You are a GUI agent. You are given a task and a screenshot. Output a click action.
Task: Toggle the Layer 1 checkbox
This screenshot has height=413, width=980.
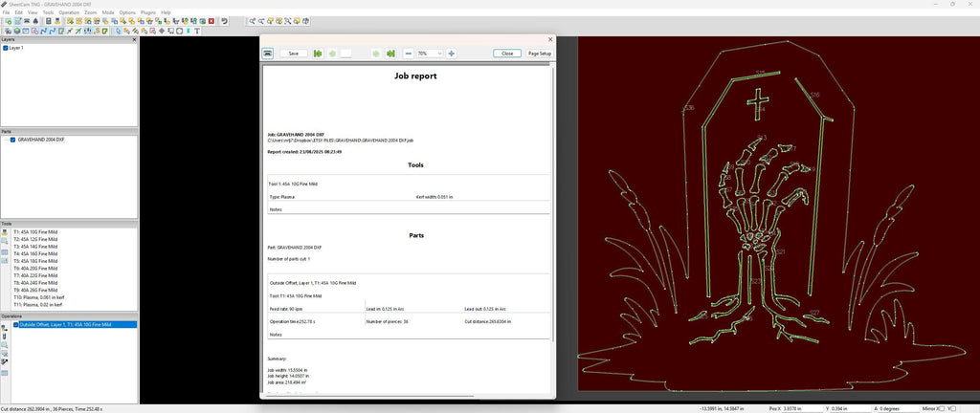point(6,48)
